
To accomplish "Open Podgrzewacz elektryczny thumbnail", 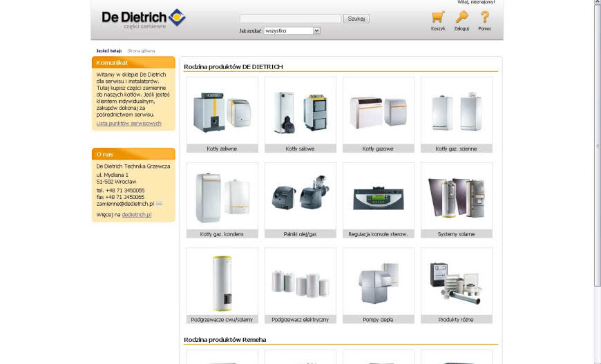I will (x=300, y=285).
